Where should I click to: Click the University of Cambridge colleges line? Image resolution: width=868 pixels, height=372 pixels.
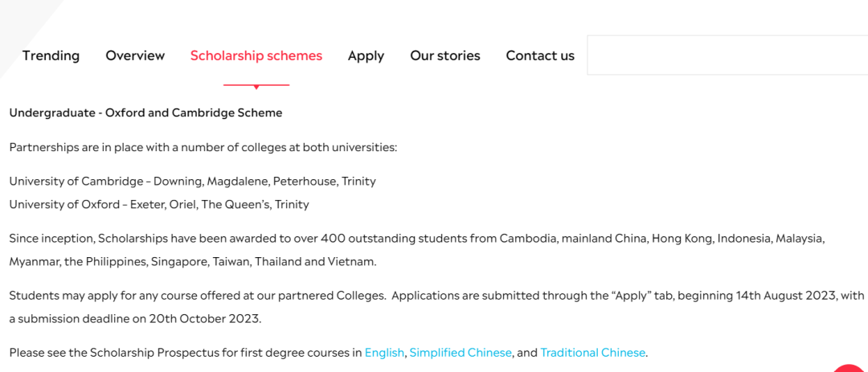pyautogui.click(x=192, y=182)
